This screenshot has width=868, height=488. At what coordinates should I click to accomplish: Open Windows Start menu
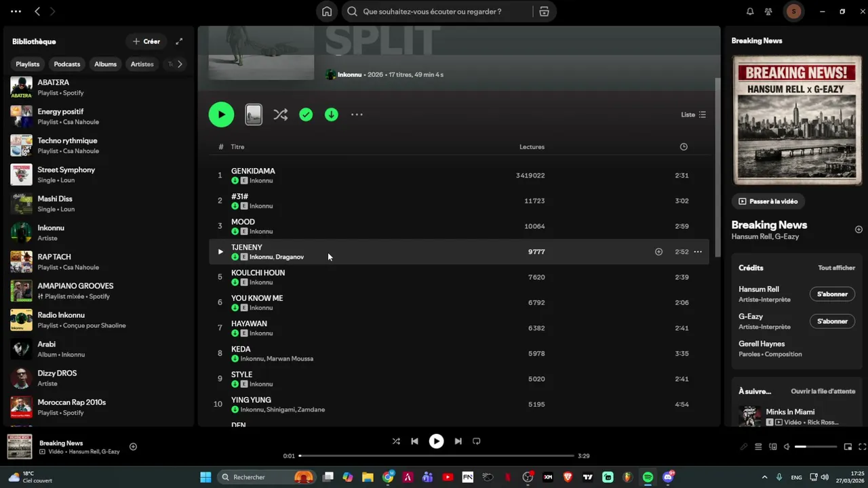click(205, 477)
